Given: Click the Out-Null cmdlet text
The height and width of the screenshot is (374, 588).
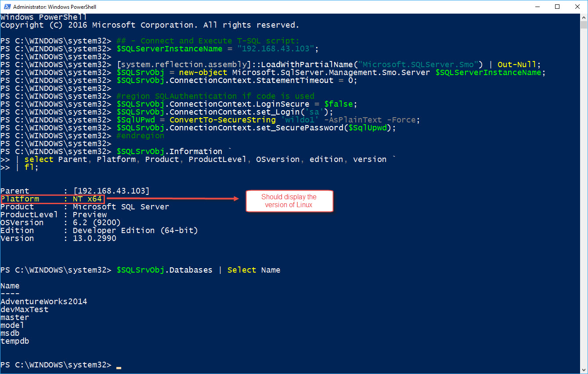Looking at the screenshot, I should [x=517, y=65].
